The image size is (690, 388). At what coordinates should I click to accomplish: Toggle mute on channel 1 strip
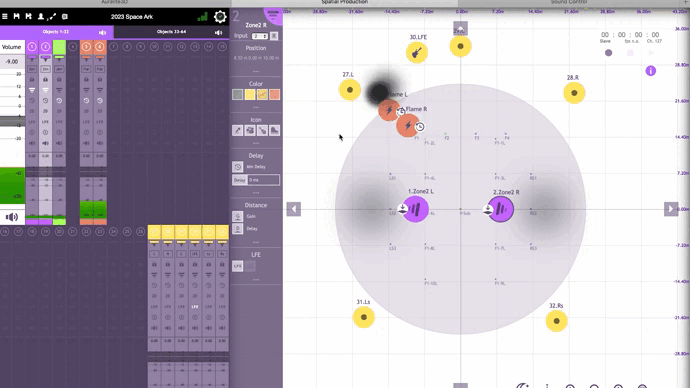[x=32, y=143]
